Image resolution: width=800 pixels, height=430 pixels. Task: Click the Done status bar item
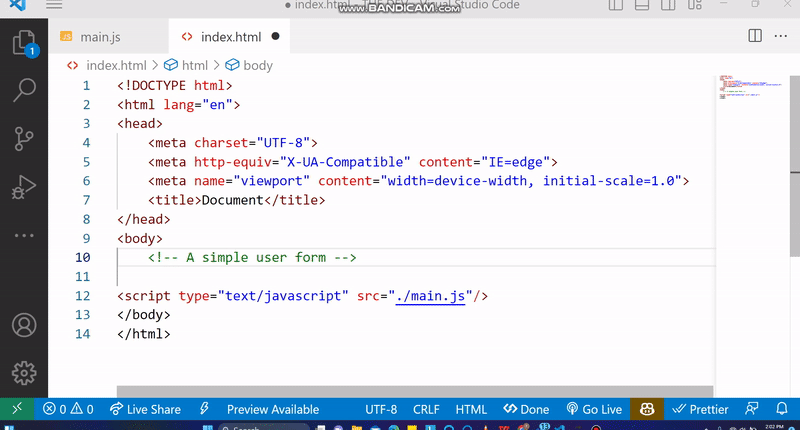526,409
